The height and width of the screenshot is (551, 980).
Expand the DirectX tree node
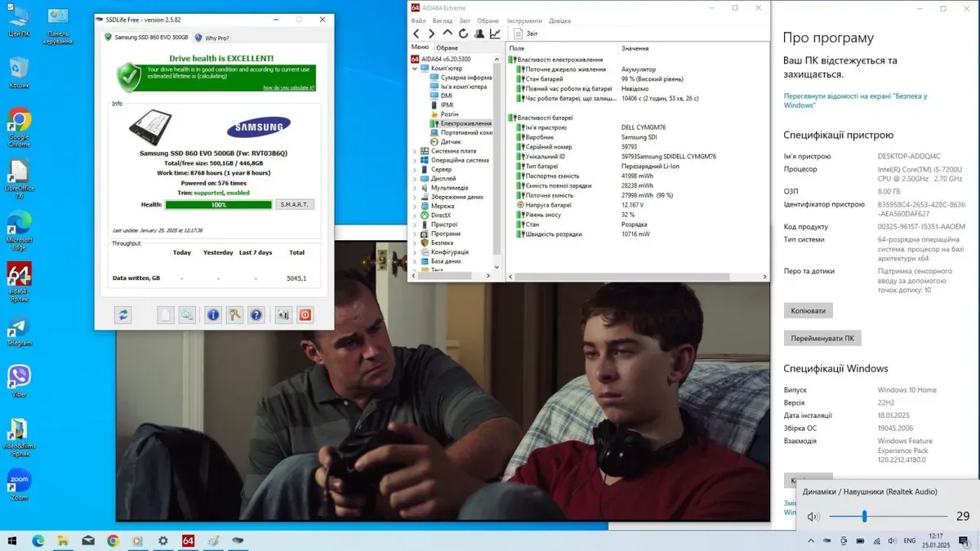point(415,216)
